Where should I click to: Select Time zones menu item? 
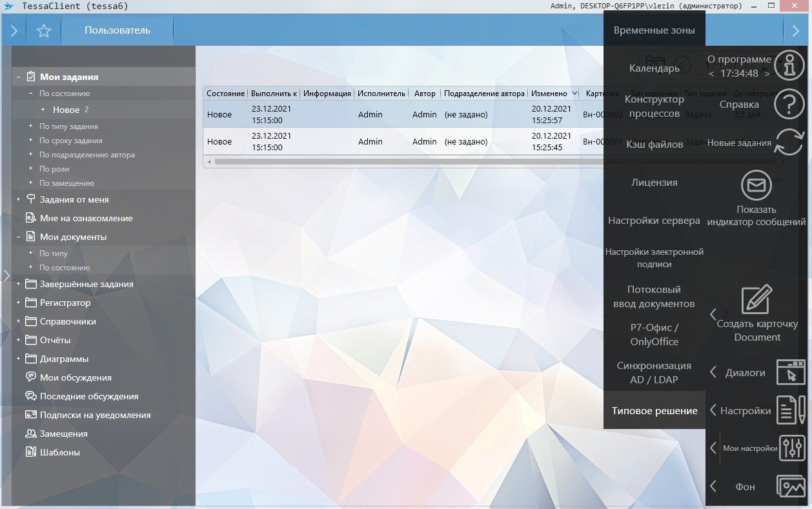tap(654, 30)
